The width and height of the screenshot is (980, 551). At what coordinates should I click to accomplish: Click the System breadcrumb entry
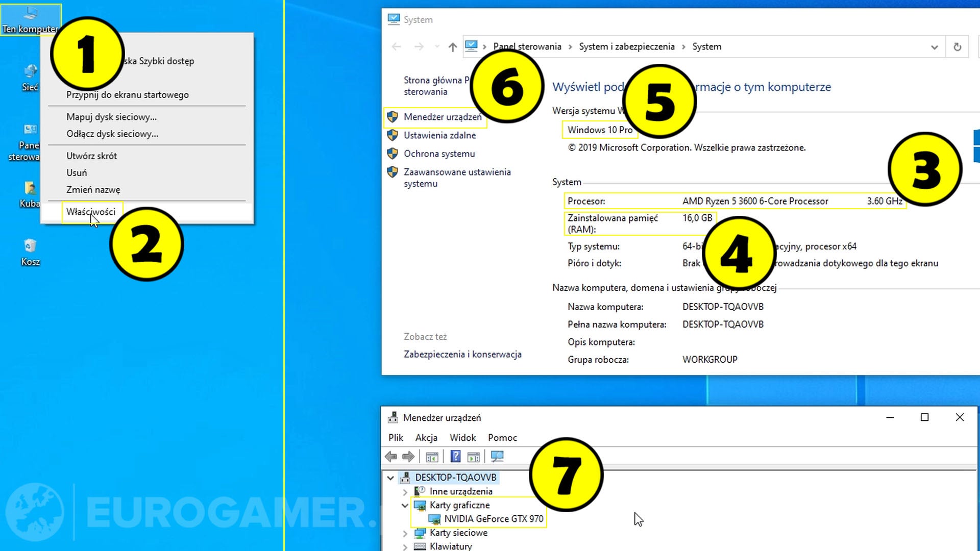click(707, 46)
